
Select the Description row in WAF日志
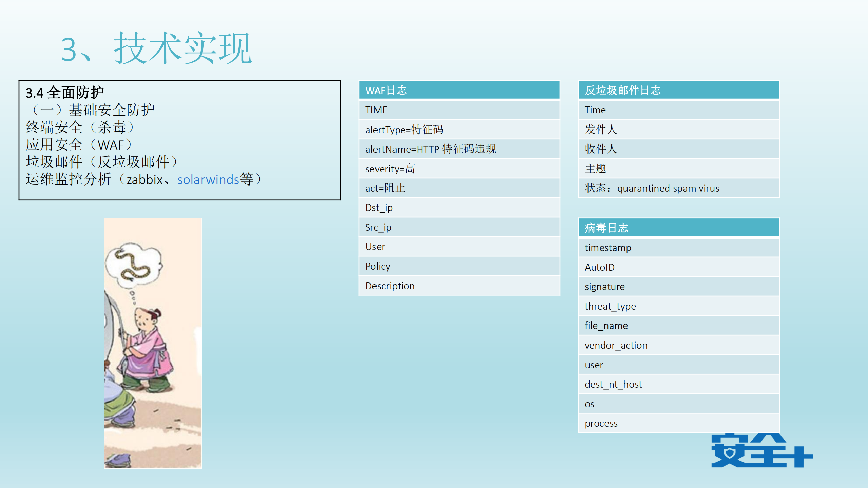point(458,286)
